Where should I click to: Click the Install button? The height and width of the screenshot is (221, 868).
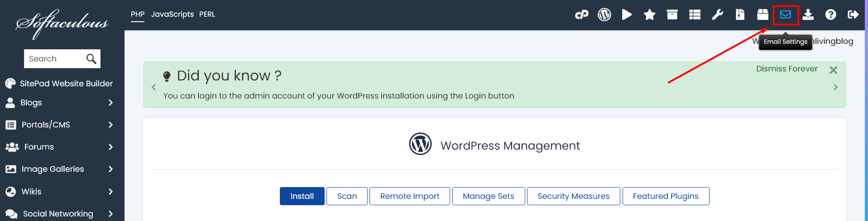302,196
